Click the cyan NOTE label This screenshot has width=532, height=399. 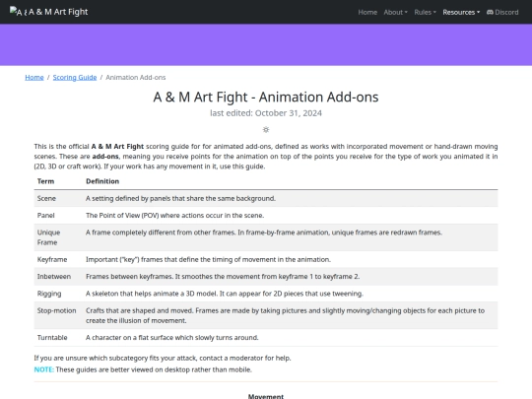tap(43, 369)
